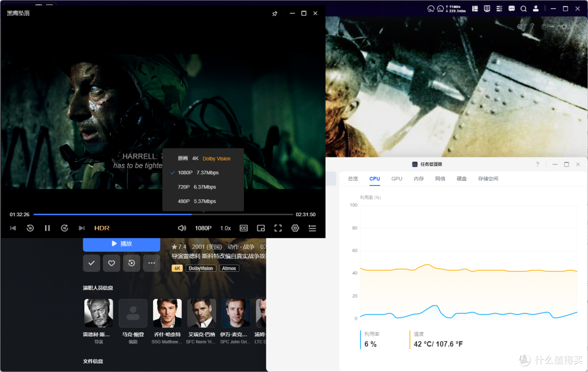Screen dimensions: 588x372
Task: Open 伊万·麦克... cast photo
Action: [x=236, y=313]
